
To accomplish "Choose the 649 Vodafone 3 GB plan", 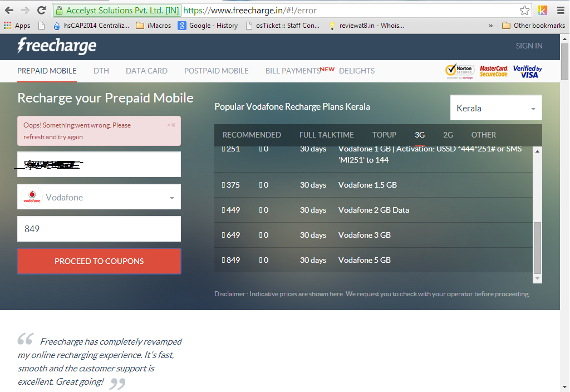I will click(x=374, y=236).
